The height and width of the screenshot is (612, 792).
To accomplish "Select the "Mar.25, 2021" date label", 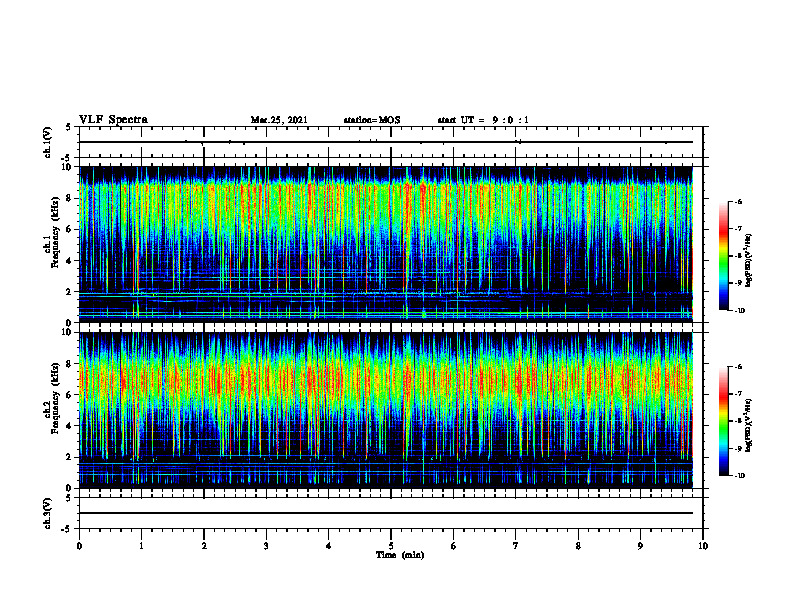I will (279, 120).
